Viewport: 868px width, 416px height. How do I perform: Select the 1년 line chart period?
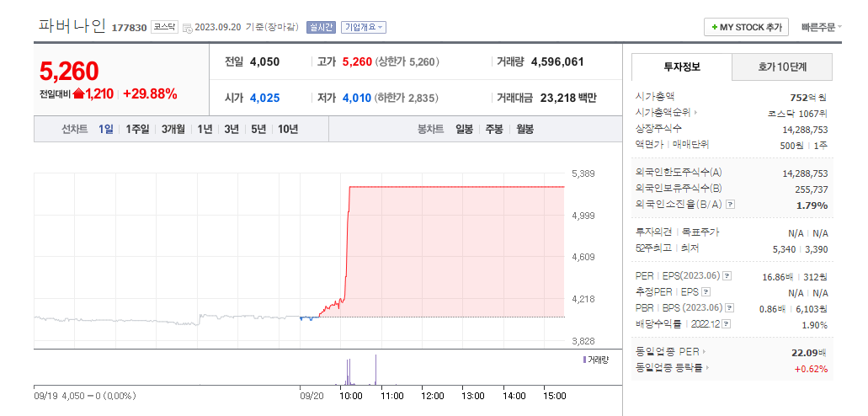point(205,129)
